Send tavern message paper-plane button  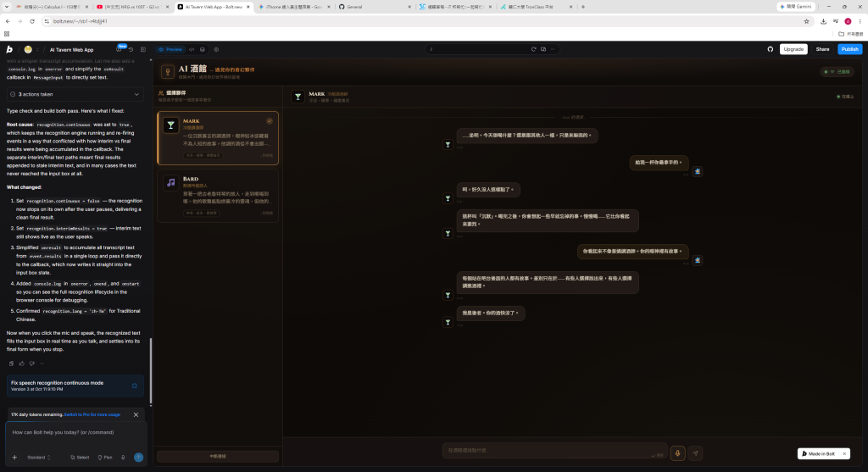point(695,453)
